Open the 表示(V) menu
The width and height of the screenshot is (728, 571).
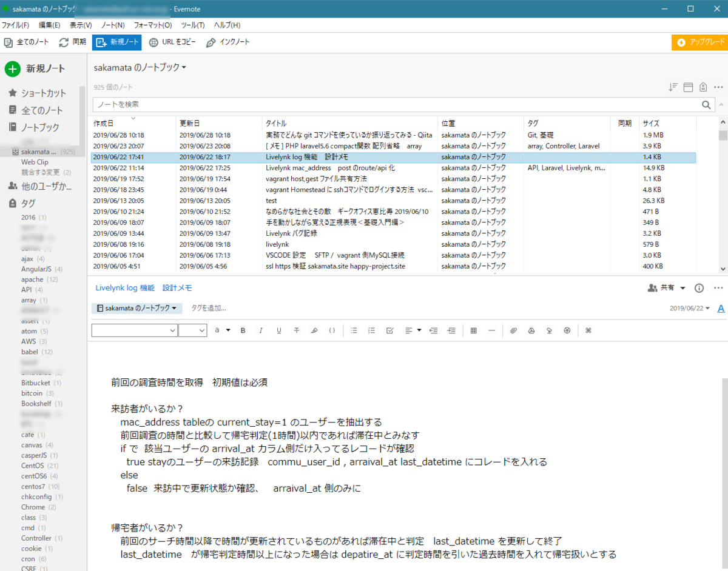81,25
